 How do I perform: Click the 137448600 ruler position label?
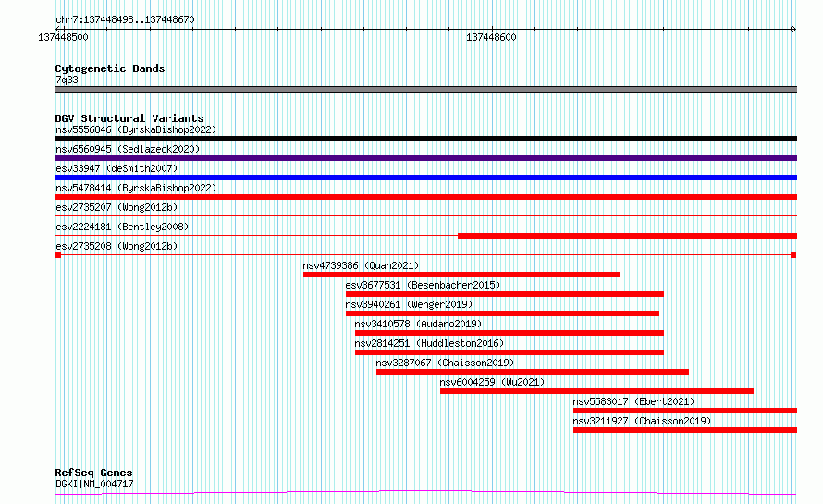click(491, 37)
